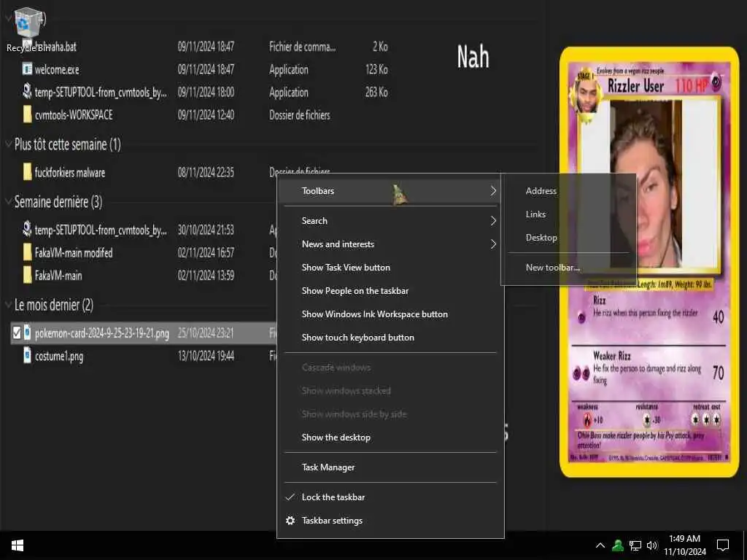Click 'Dossier de fichiers' type for cvmtools-WORKSPACE
This screenshot has height=560, width=747.
click(300, 114)
